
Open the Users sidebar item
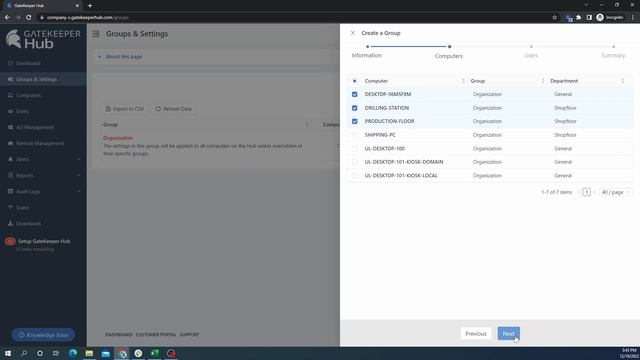[22, 111]
